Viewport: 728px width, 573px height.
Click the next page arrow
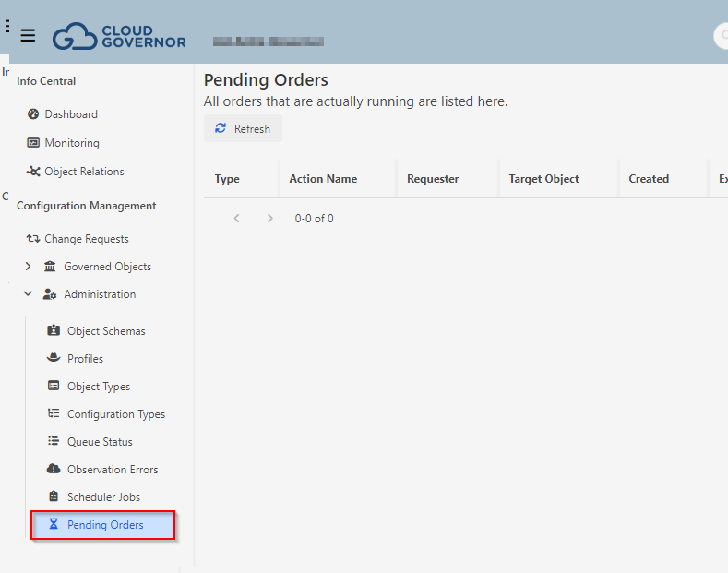(x=269, y=219)
